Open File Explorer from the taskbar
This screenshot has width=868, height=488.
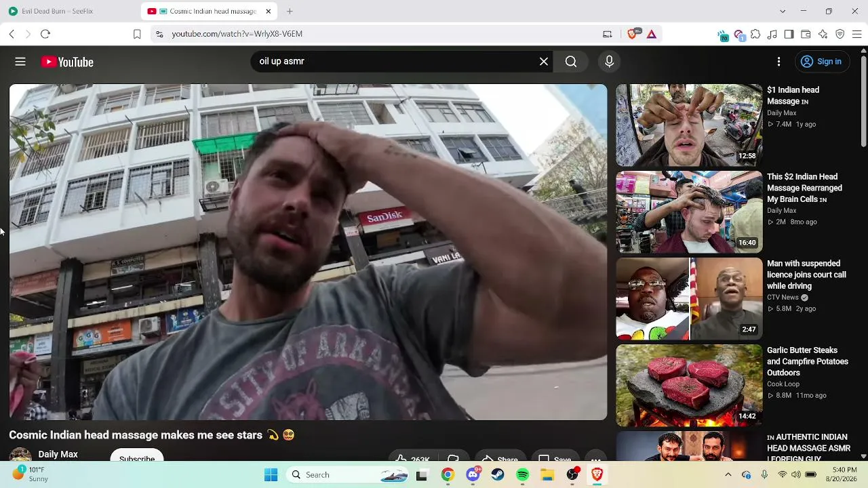coord(547,475)
